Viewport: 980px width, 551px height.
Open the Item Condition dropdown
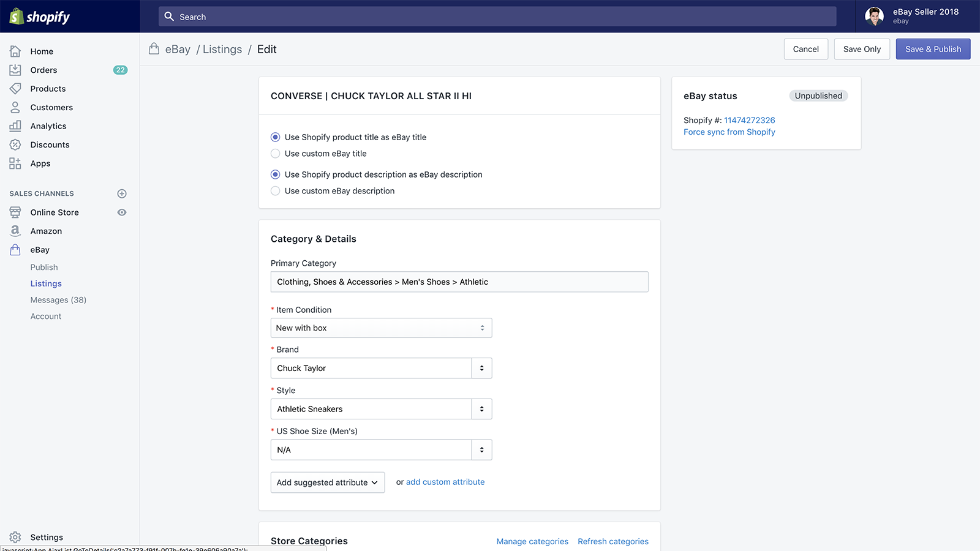pyautogui.click(x=381, y=328)
